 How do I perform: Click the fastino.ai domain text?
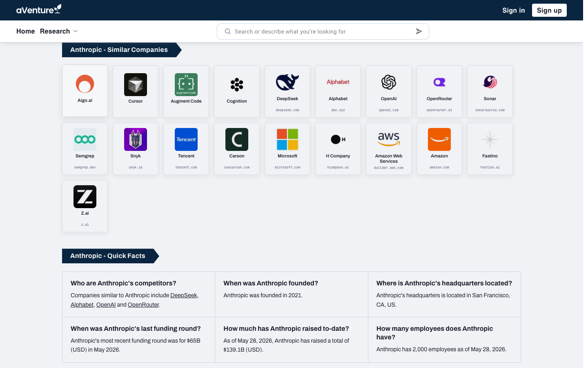[490, 167]
